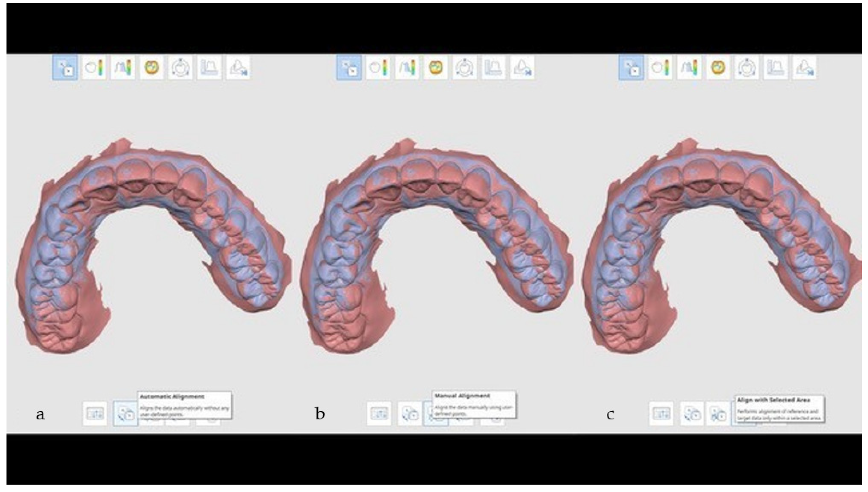Click the Automatic Alignment button in panel a
Screen dimensions: 868x492
click(x=126, y=413)
